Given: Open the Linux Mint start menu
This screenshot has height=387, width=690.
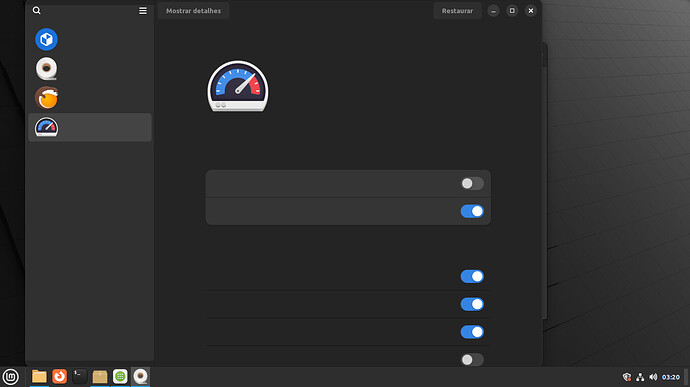Looking at the screenshot, I should [11, 377].
